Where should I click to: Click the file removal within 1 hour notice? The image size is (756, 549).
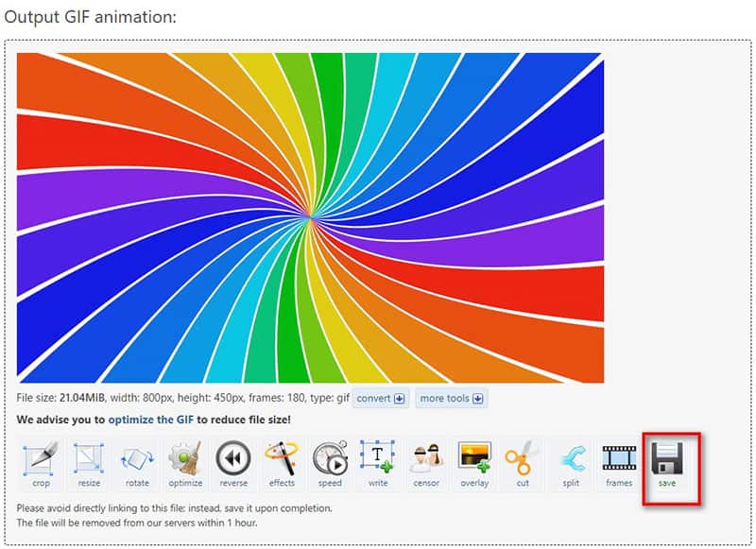click(136, 523)
